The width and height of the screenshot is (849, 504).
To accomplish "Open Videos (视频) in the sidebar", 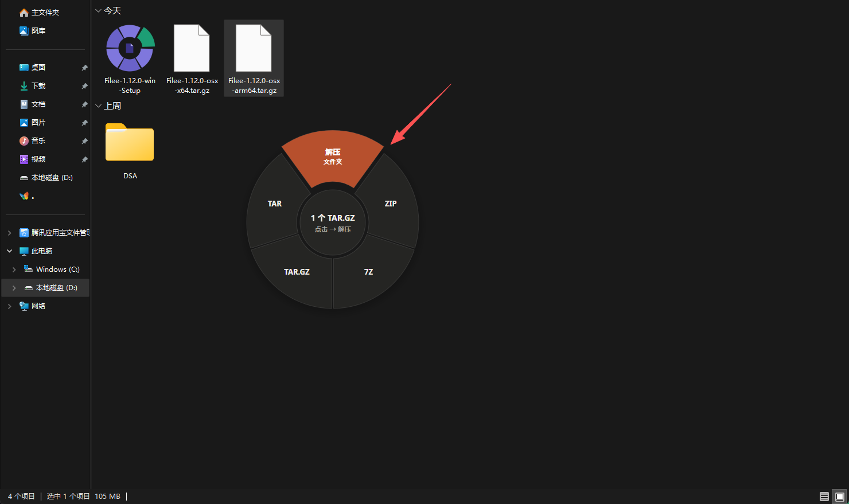I will tap(38, 159).
